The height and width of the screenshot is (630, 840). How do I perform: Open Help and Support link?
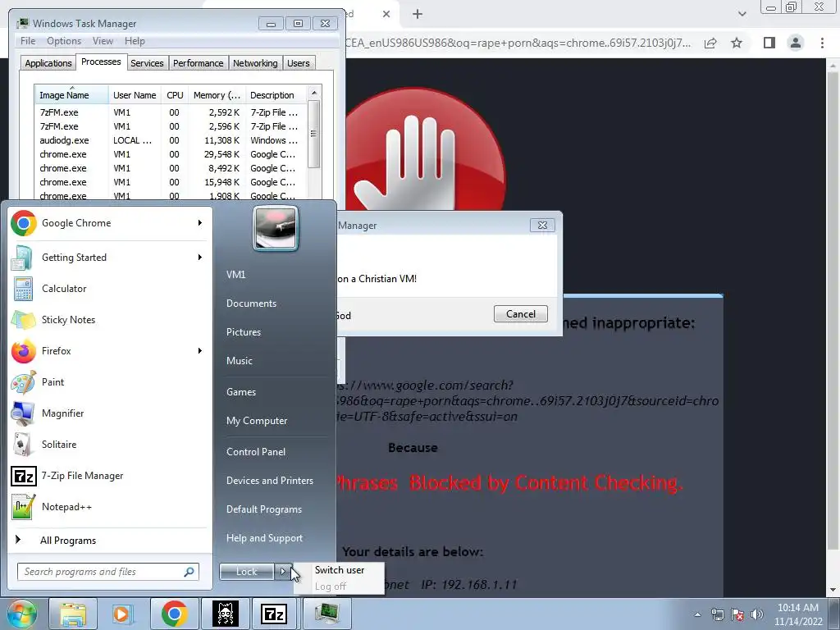pos(264,538)
